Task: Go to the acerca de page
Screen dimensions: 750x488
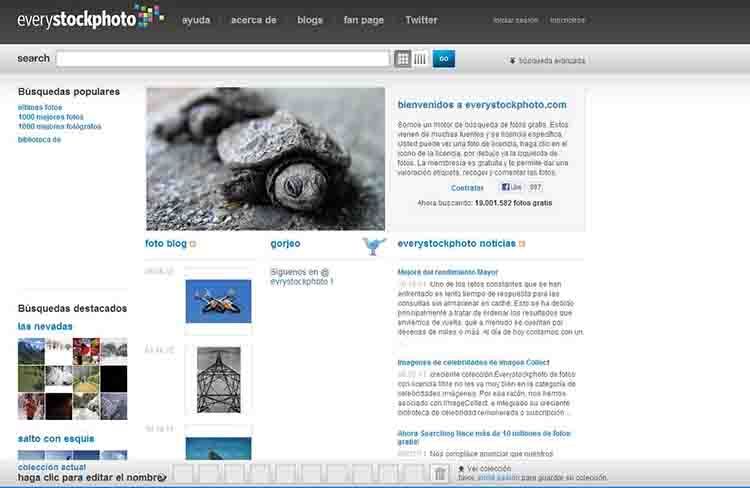Action: 253,20
